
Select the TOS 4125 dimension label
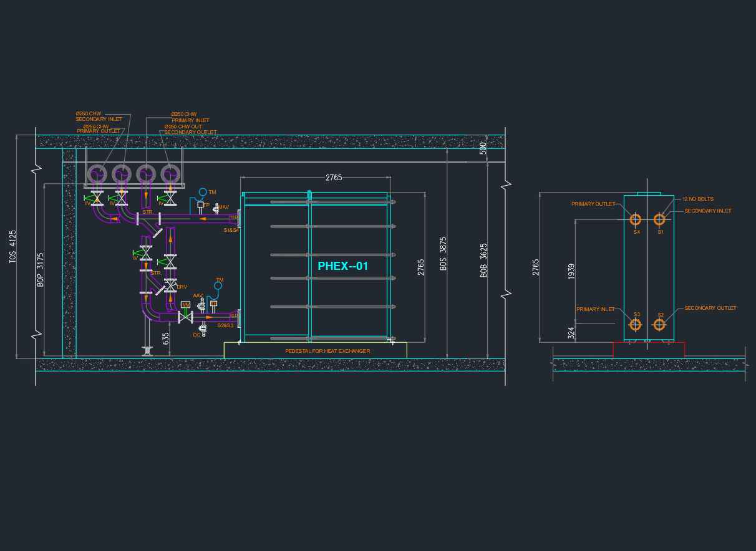(x=13, y=247)
